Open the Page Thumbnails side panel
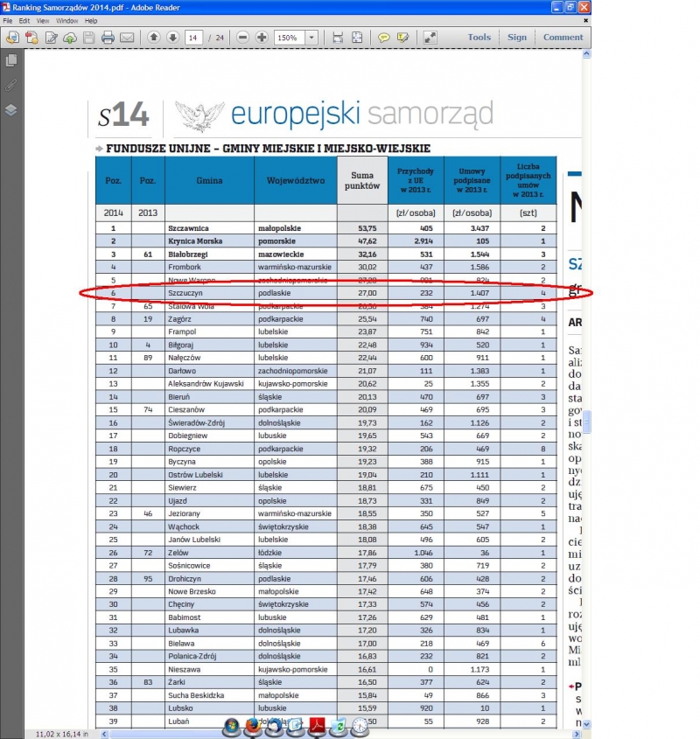The image size is (700, 739). (11, 59)
